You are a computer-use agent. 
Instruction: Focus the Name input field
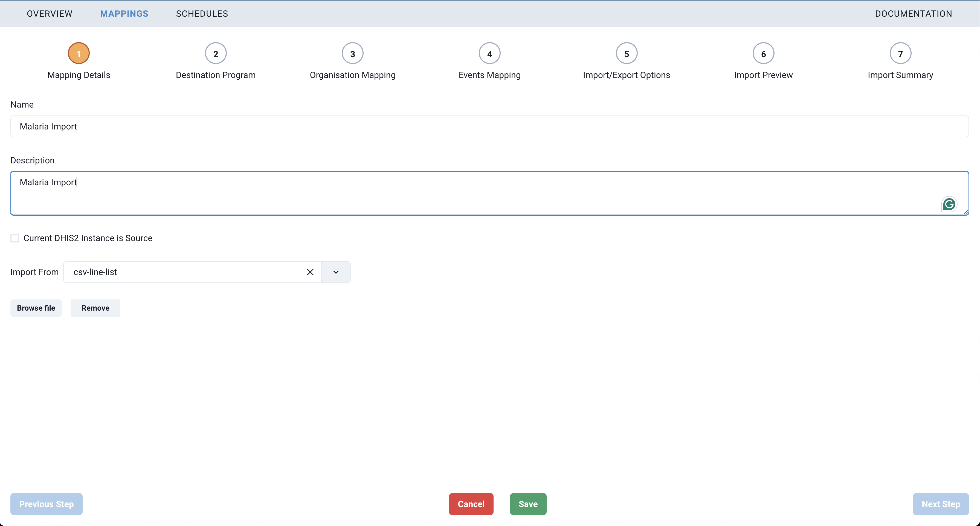coord(490,126)
